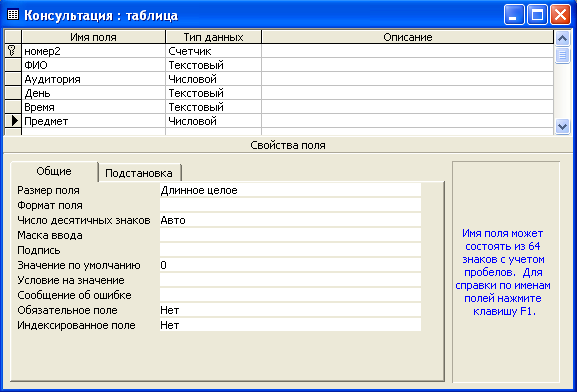Click the row selector beside Аудитория
Viewport: 577px width, 392px height.
coord(13,79)
